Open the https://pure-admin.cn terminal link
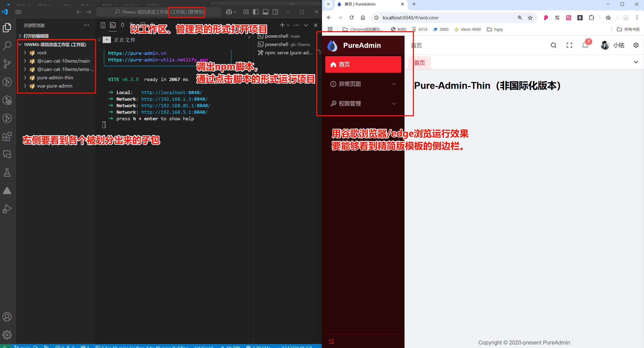The width and height of the screenshot is (644, 348). pos(137,53)
